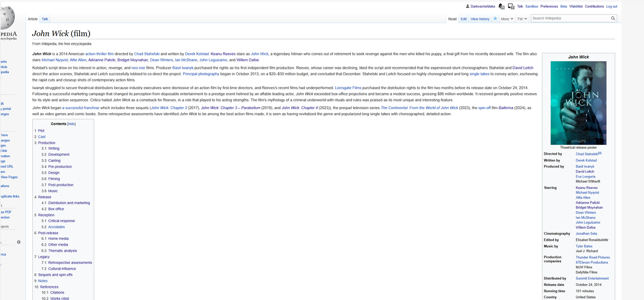Go to 3.5 Design in Contents
Image resolution: width=644 pixels, height=300 pixels.
(x=54, y=173)
